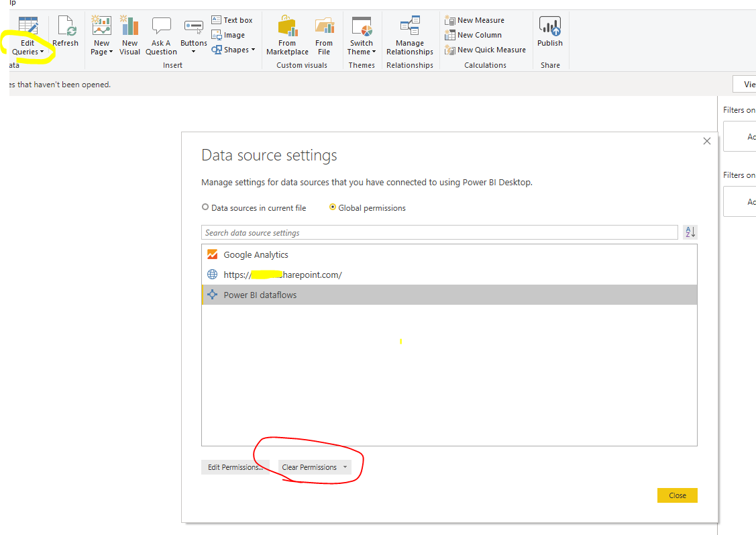756x535 pixels.
Task: Select Data sources in current file radio
Action: 205,207
